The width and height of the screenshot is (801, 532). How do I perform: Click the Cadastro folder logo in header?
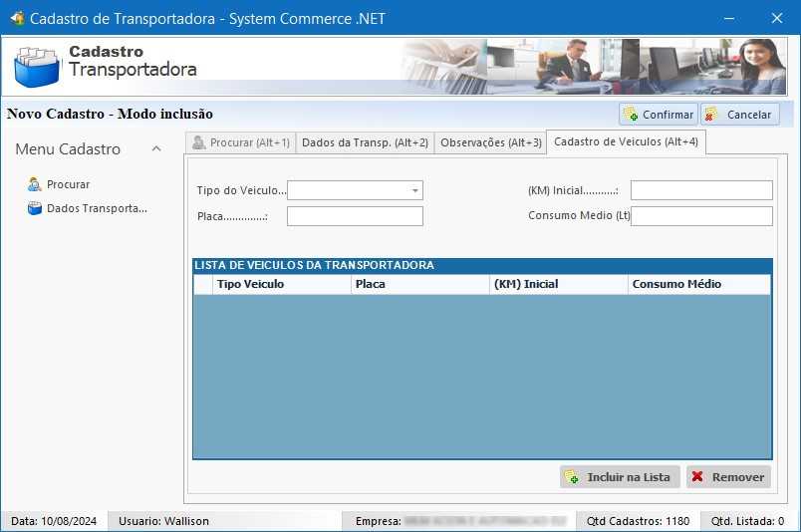point(37,68)
